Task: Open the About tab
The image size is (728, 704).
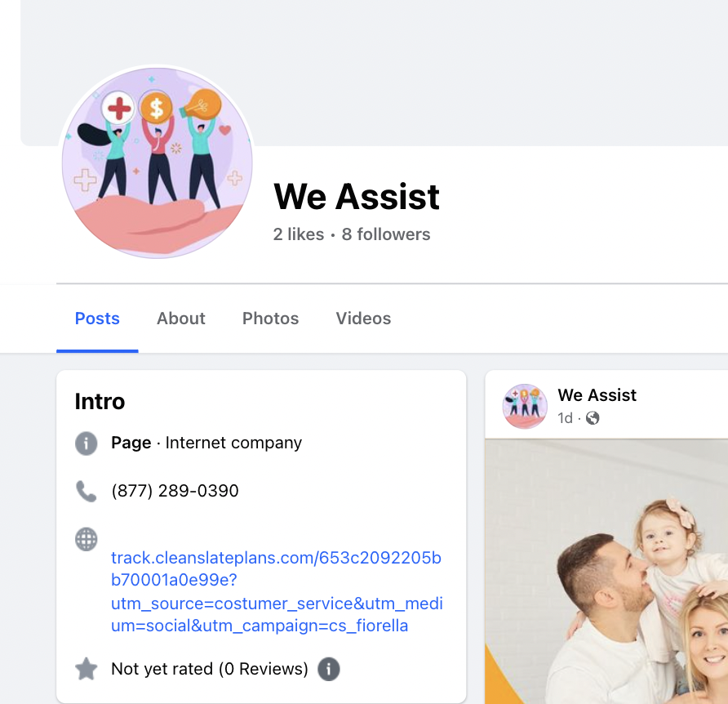Action: click(180, 319)
